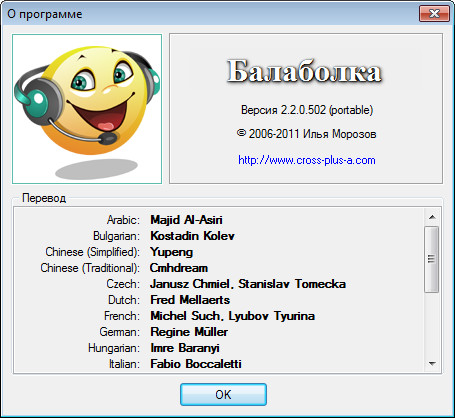This screenshot has width=455, height=418.
Task: Select Bulgarian translator Kostadin Kolev
Action: (x=192, y=236)
